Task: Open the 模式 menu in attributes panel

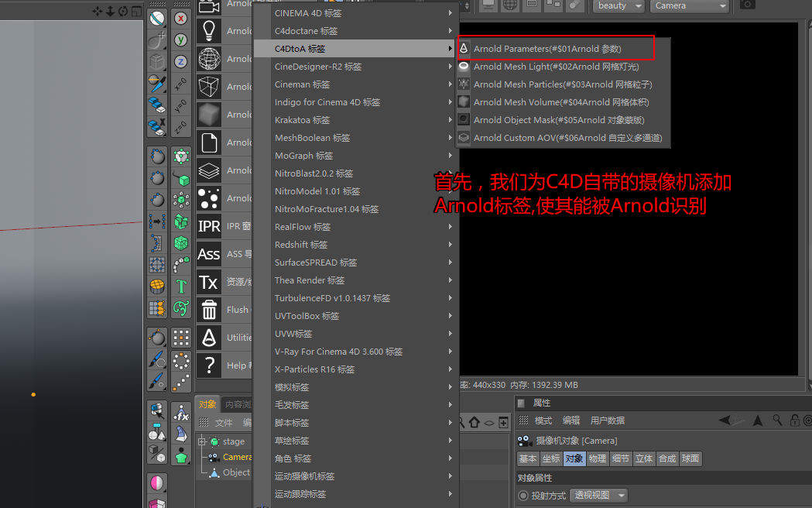Action: [543, 420]
